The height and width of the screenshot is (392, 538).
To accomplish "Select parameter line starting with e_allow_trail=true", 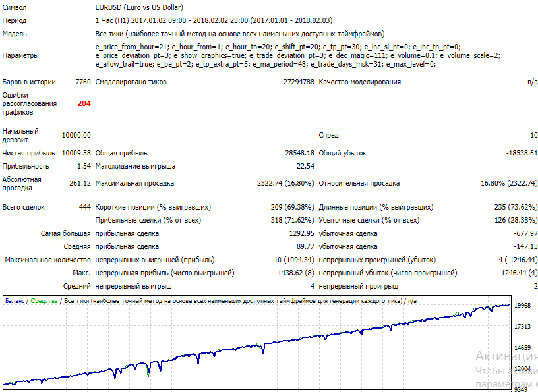I will point(266,64).
